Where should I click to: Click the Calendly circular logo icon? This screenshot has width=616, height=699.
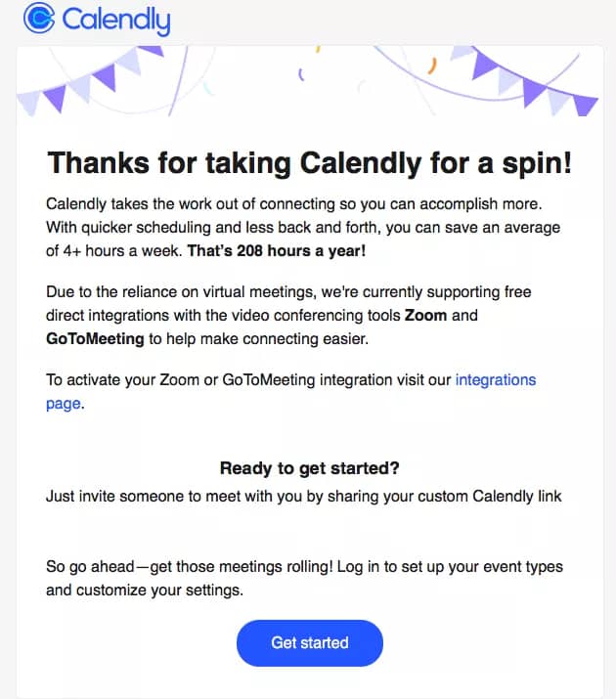click(x=39, y=19)
